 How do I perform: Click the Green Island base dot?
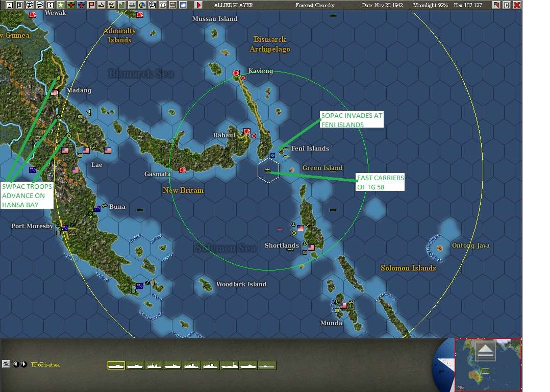(x=291, y=170)
